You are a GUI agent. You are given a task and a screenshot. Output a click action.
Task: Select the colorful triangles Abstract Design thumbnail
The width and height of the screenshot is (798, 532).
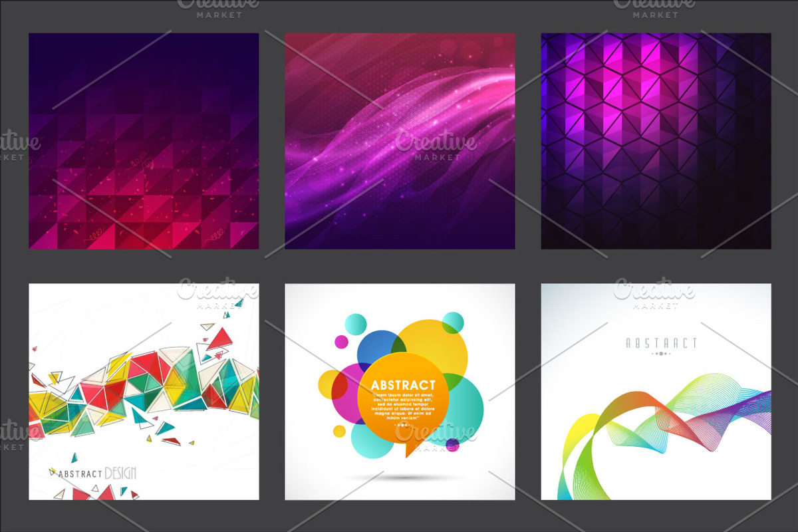[144, 392]
